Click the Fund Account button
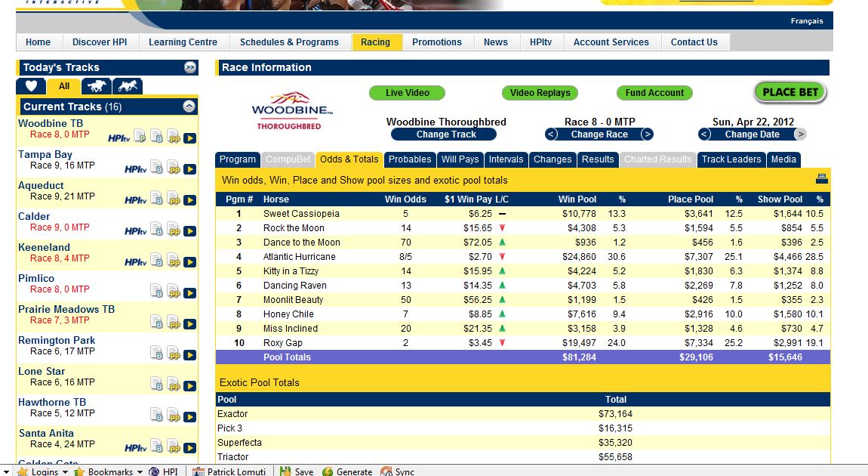 (x=655, y=92)
